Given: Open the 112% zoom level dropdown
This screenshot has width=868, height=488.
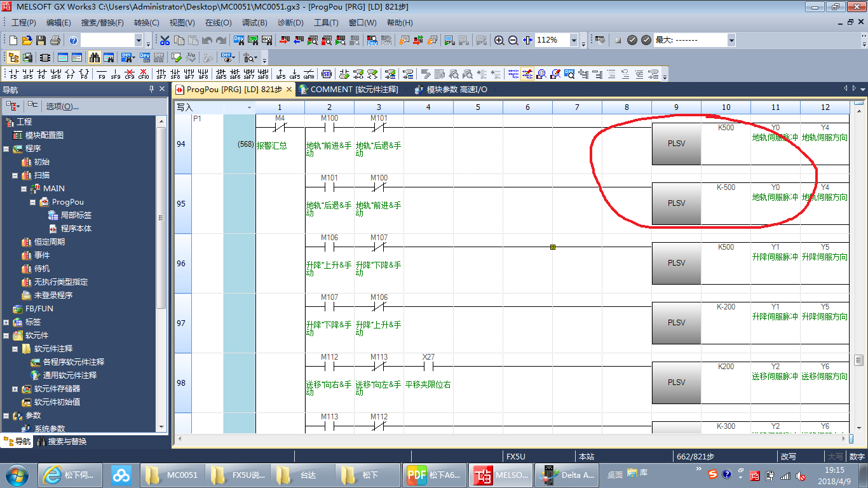Looking at the screenshot, I should click(x=574, y=40).
